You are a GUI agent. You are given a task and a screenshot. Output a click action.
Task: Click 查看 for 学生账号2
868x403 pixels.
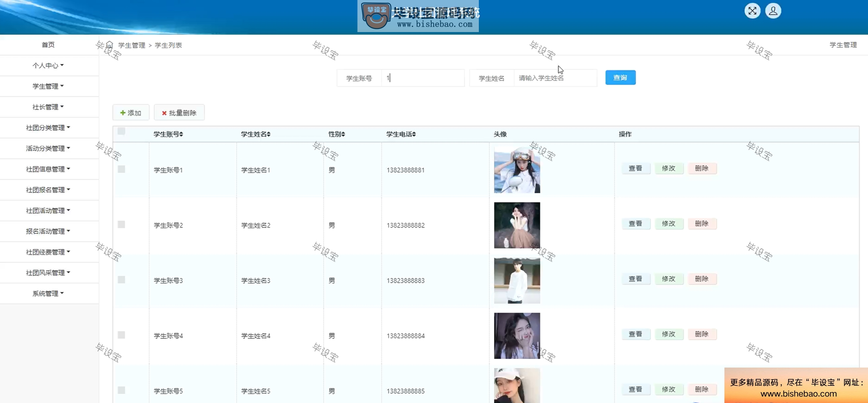pyautogui.click(x=636, y=224)
